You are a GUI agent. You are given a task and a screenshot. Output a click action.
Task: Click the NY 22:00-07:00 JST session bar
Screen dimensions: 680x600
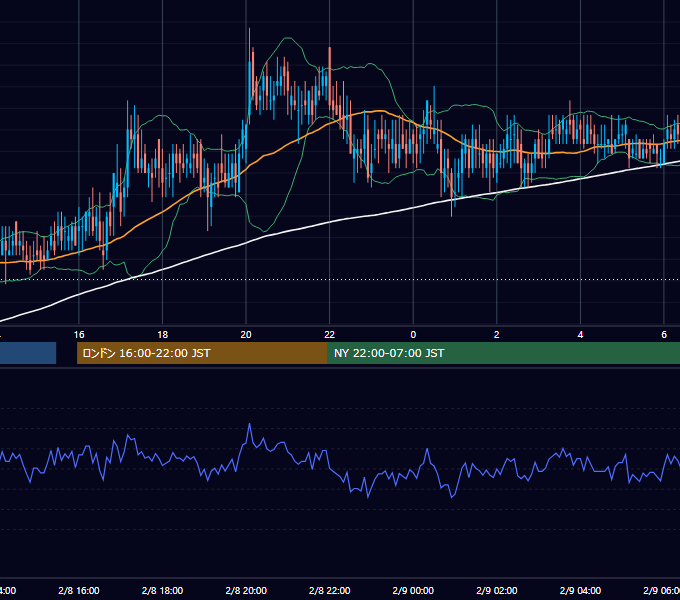[x=503, y=353]
